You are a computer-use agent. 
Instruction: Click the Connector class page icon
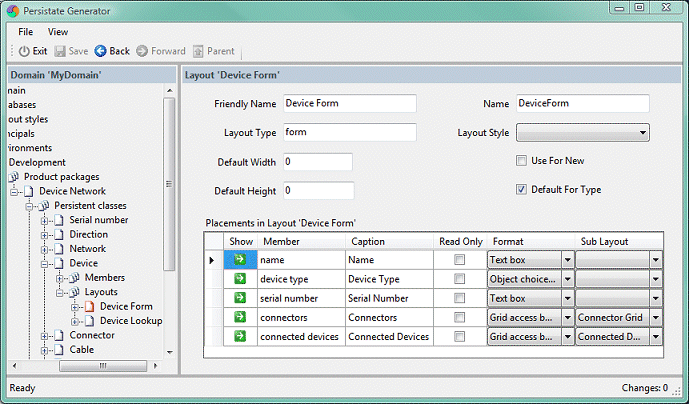pos(59,336)
